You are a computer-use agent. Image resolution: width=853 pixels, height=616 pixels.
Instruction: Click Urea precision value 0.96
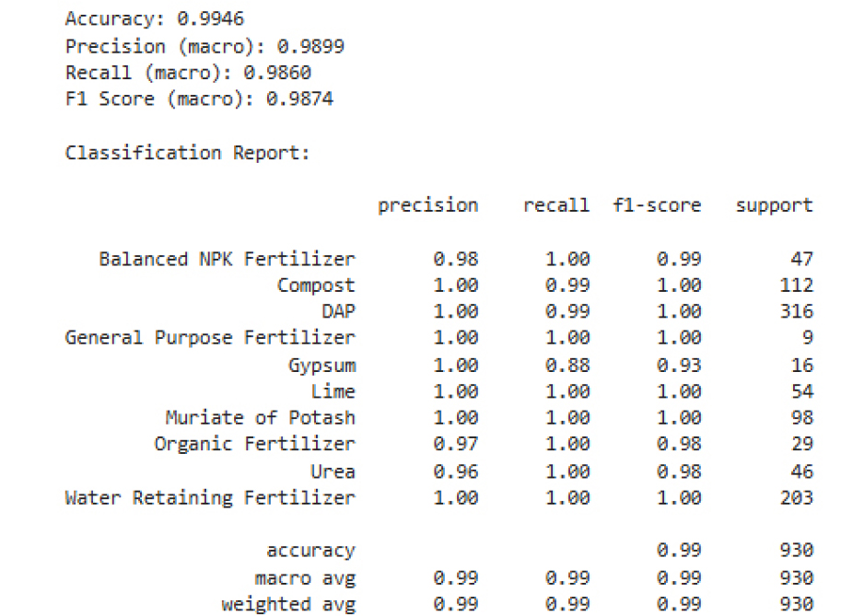point(456,471)
